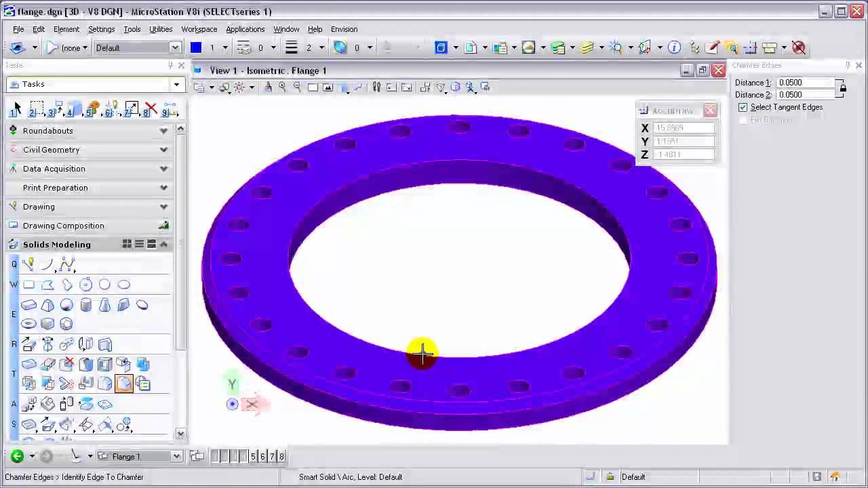Viewport: 868px width, 488px height.
Task: Open the Settings menu
Action: pos(101,29)
